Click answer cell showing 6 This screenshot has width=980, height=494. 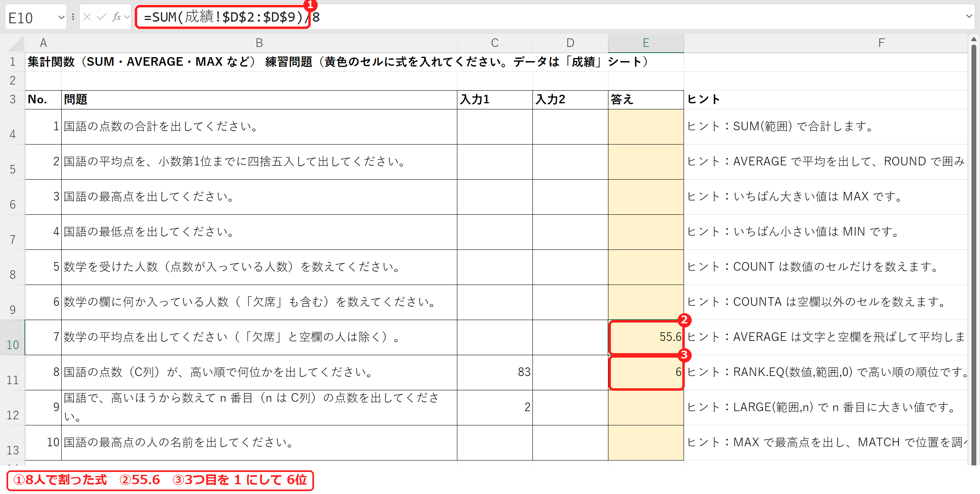tap(646, 372)
